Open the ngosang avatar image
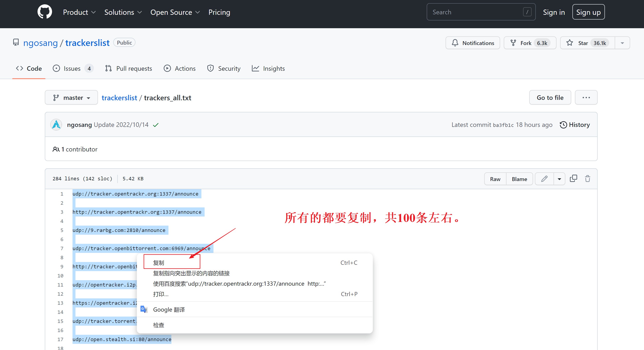644x350 pixels. point(56,125)
